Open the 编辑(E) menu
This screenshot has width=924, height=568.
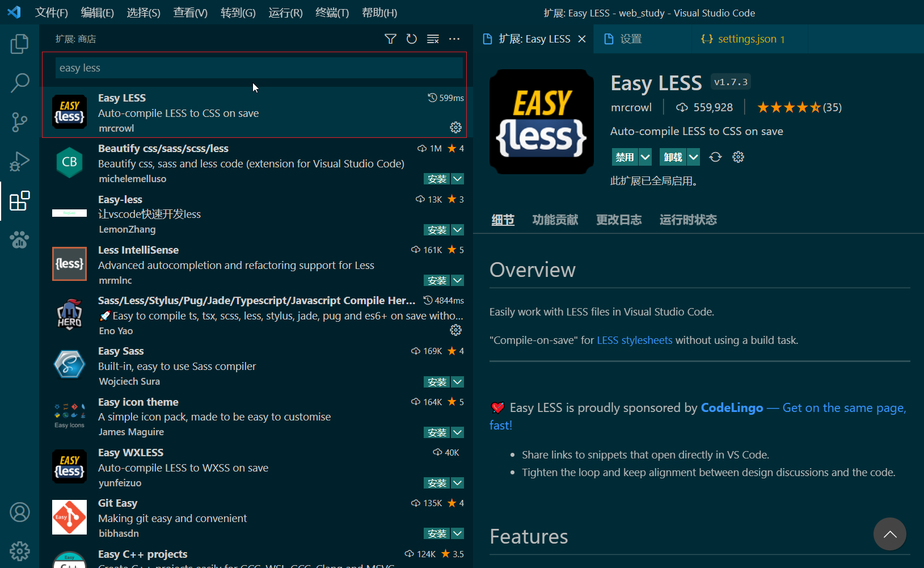[98, 12]
